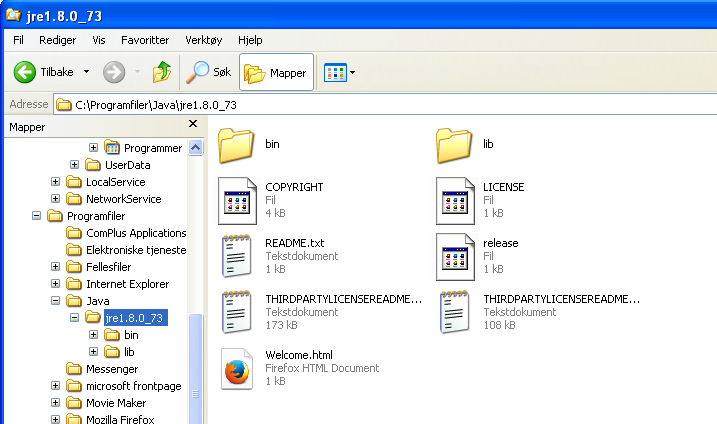Toggle the Mapper folders pane button
This screenshot has width=717, height=424.
(276, 72)
